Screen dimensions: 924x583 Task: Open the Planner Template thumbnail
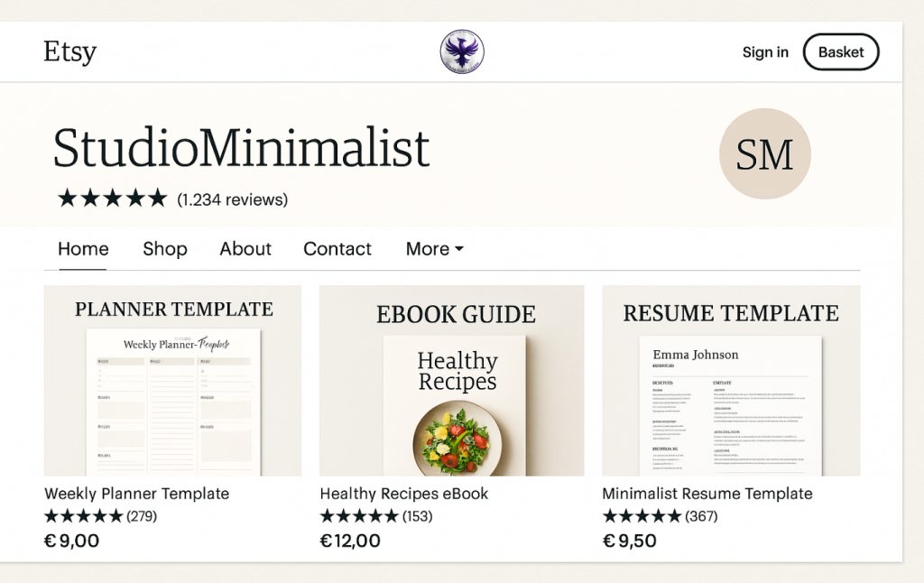point(172,381)
